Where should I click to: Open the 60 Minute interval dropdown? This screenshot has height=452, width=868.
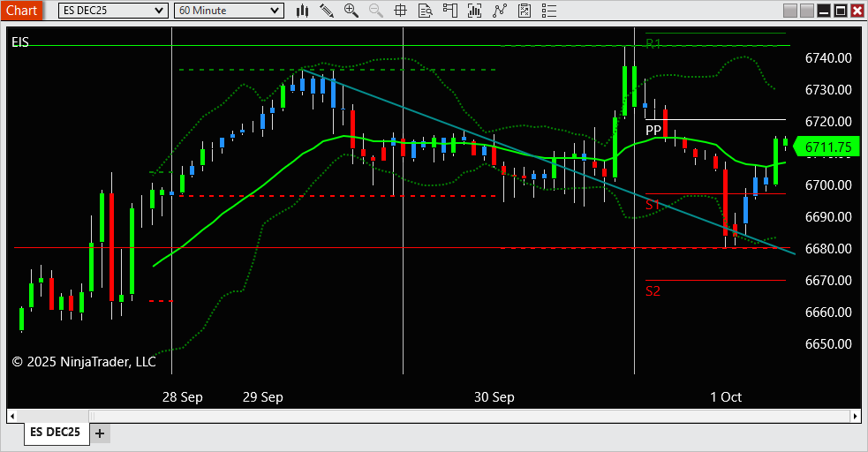(229, 11)
